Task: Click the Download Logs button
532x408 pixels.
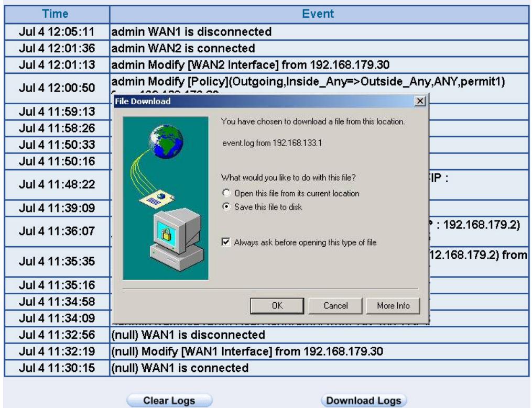Action: pyautogui.click(x=364, y=400)
